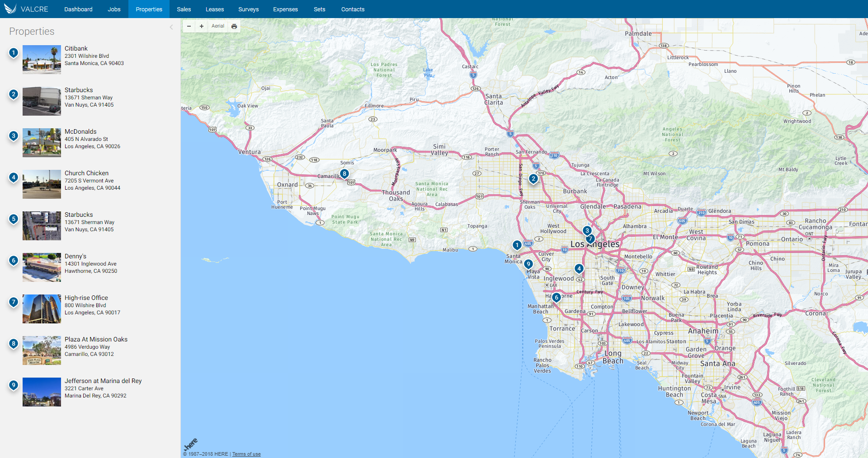Screen dimensions: 868x458
Task: Click address 405 N Alvarado St
Action: pos(86,139)
